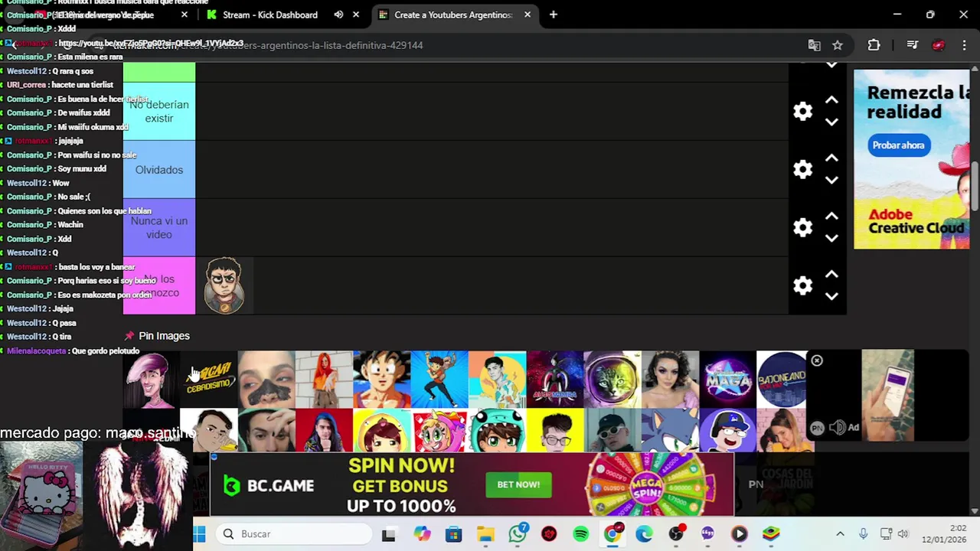Open a new browser tab
The width and height of the screenshot is (980, 551).
554,15
